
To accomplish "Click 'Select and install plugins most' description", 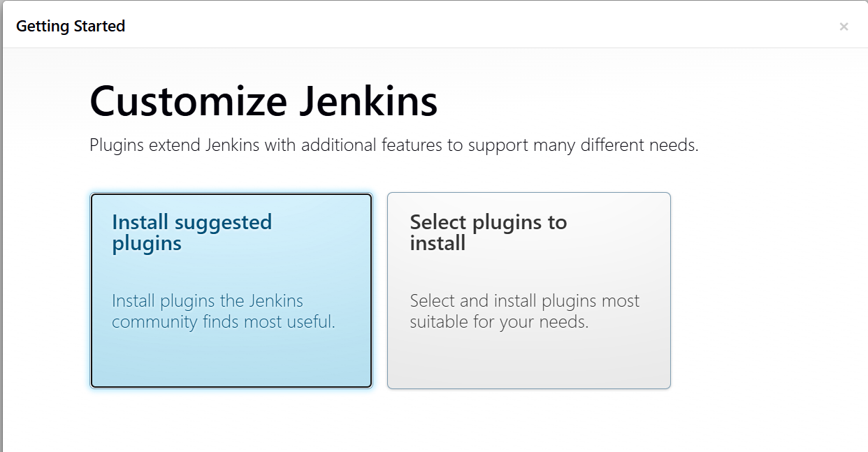I will (x=525, y=301).
